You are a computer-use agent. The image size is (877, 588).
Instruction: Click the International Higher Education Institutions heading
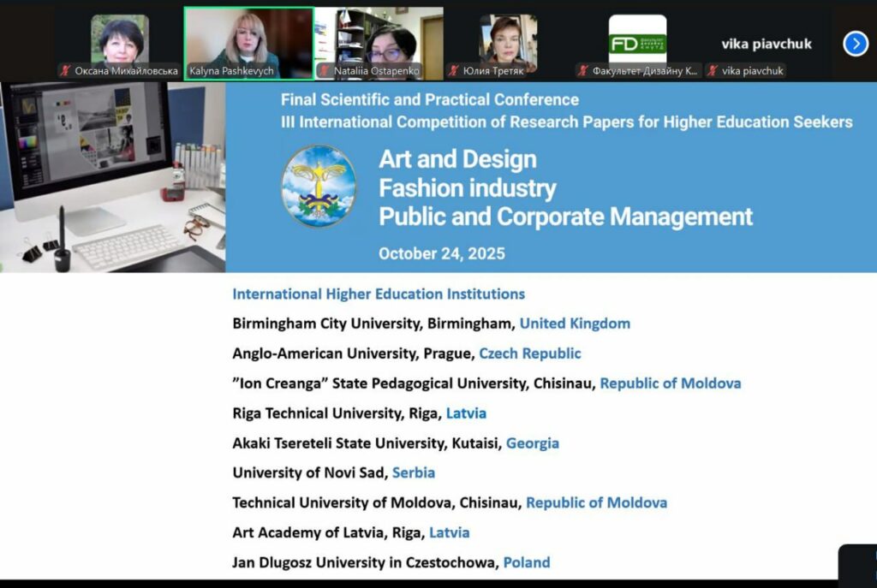point(379,294)
